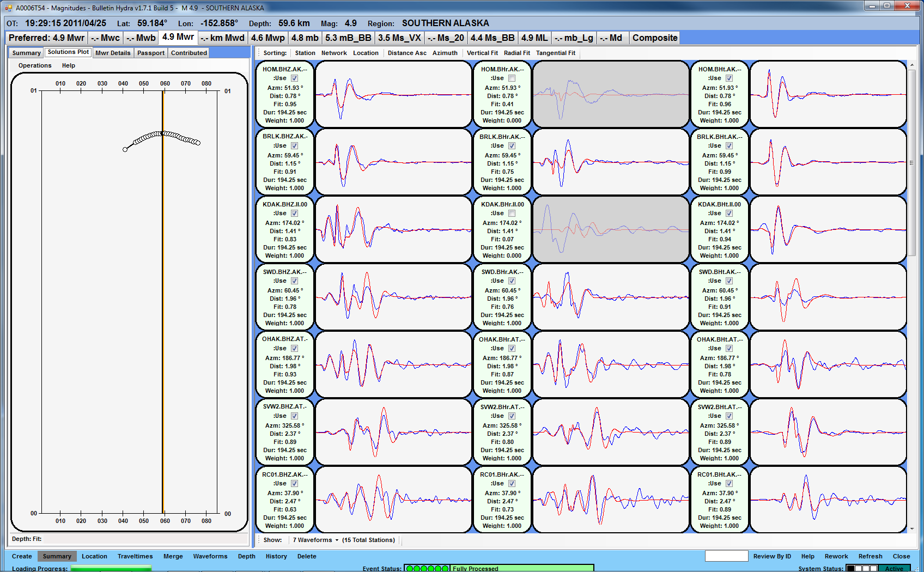924x572 pixels.
Task: Click the Merge button
Action: coord(173,556)
